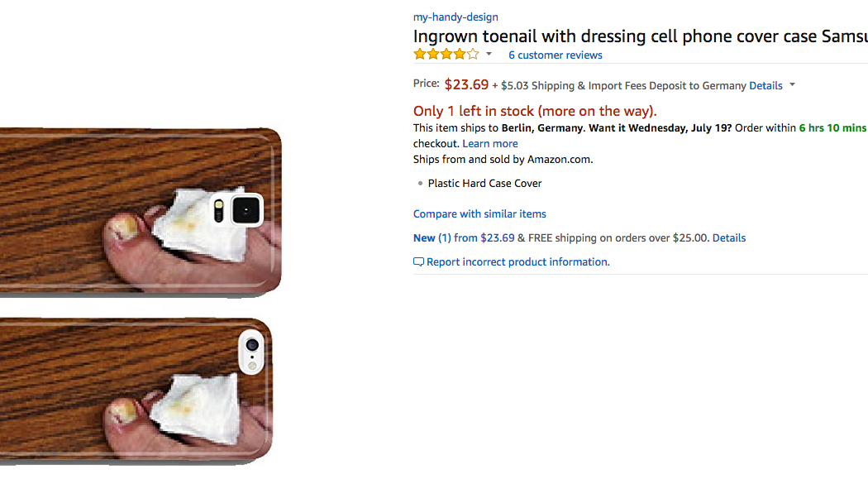Open the New (1) from $23.69 offer link

(456, 237)
